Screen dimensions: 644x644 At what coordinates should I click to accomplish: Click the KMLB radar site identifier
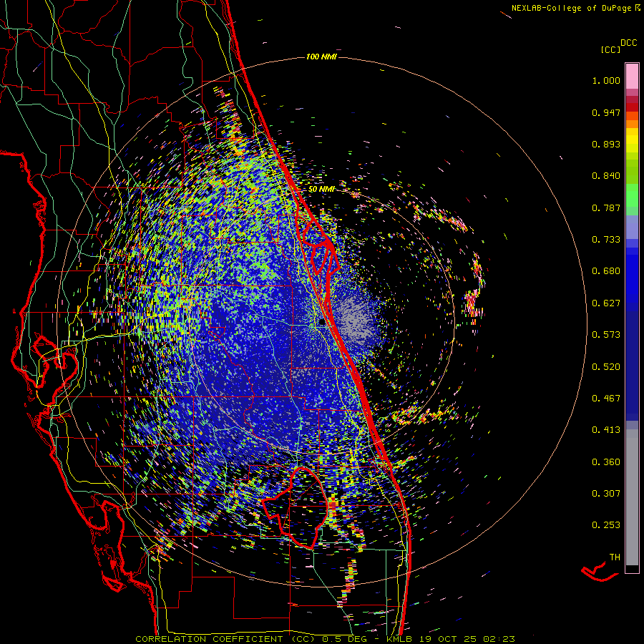[401, 639]
